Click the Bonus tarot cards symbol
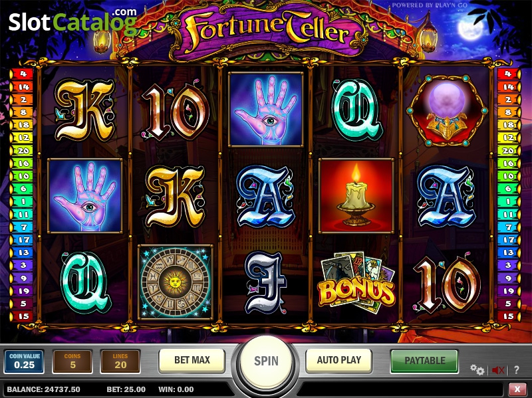Screen dimensions: 532x398 [x=356, y=282]
